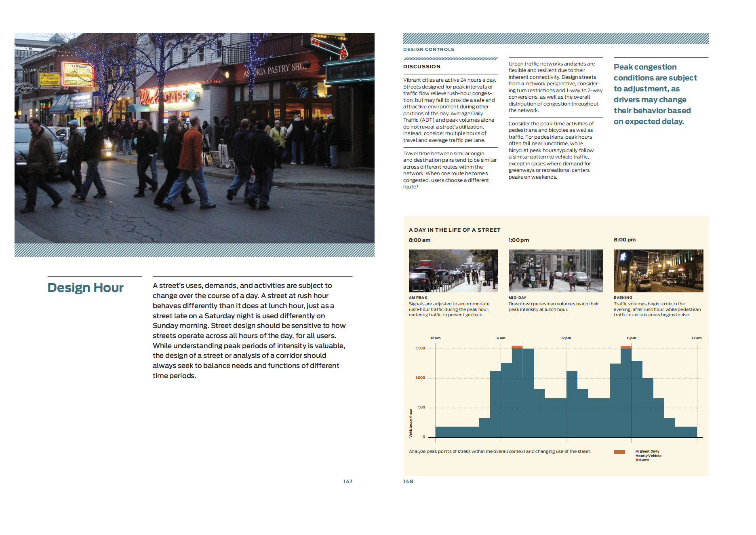Click the Design Hour heading
Viewport: 756px width, 535px height.
coord(85,288)
